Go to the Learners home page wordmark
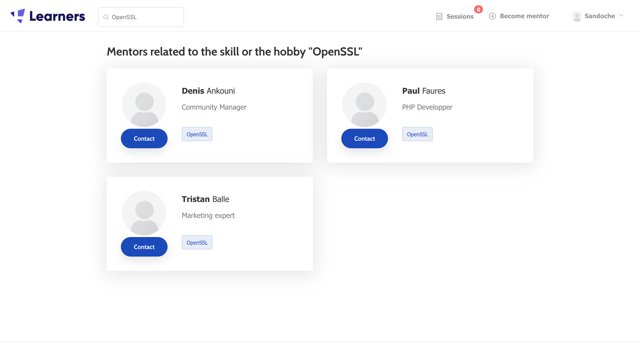Screen dimensions: 640x364 coord(57,16)
